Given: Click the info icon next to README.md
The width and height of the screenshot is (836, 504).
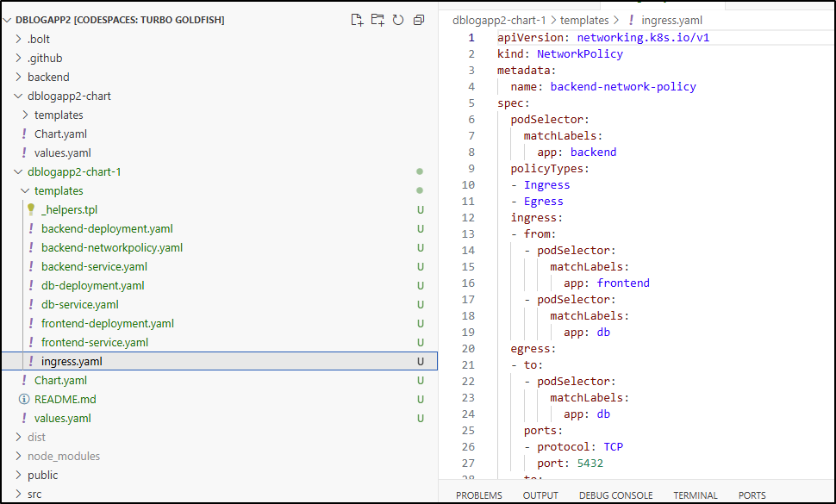Looking at the screenshot, I should click(x=24, y=399).
